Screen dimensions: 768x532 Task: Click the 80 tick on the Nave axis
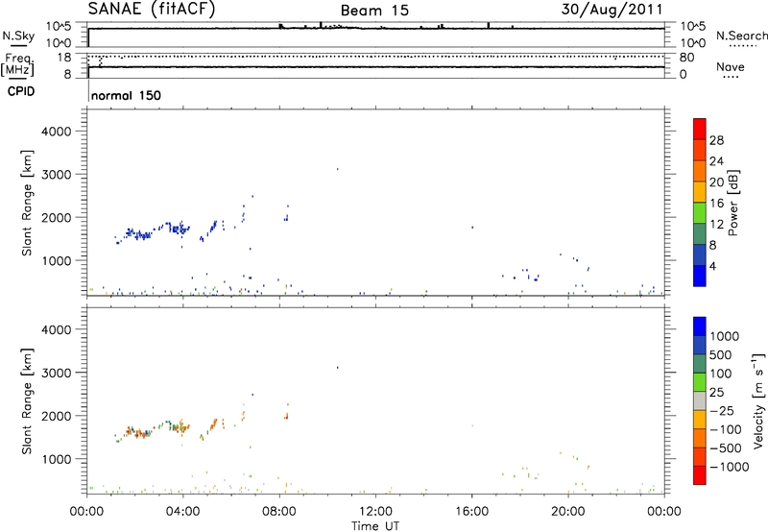(x=686, y=58)
